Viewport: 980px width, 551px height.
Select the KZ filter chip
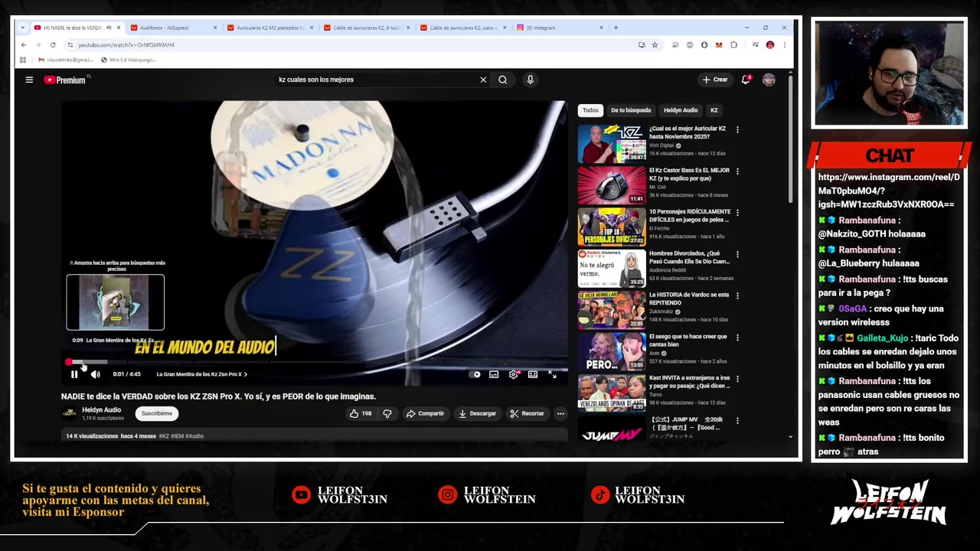coord(714,110)
